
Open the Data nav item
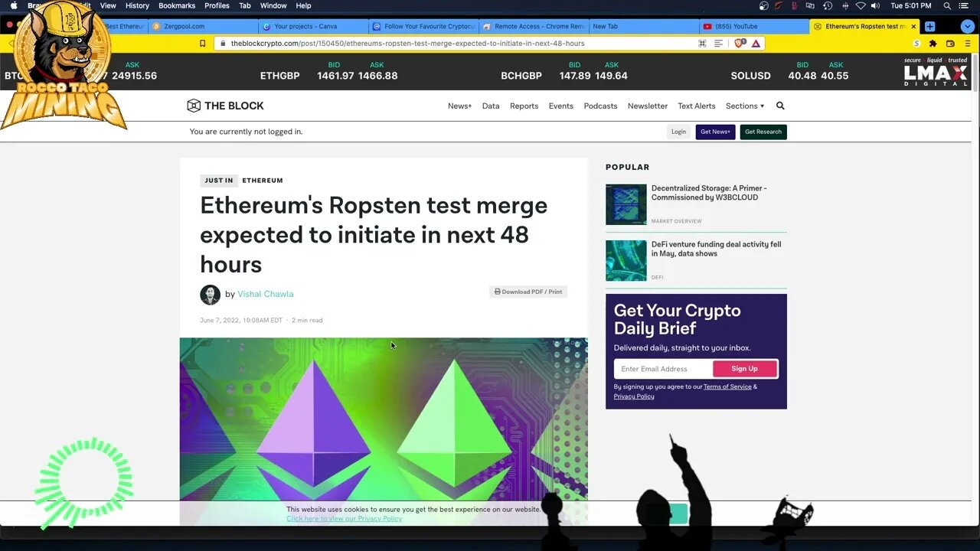491,106
